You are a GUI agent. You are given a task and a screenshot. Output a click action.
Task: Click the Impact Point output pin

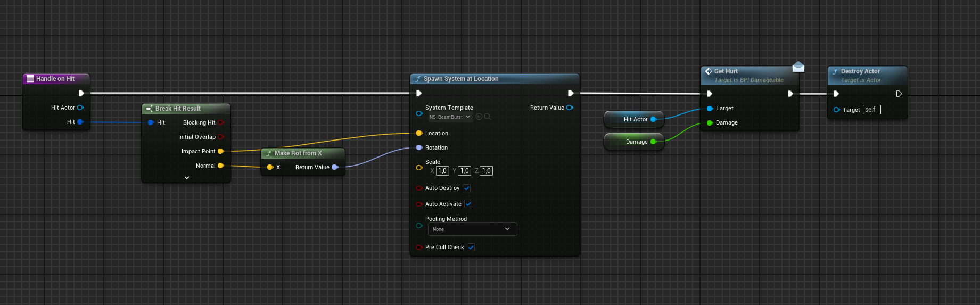click(x=221, y=151)
